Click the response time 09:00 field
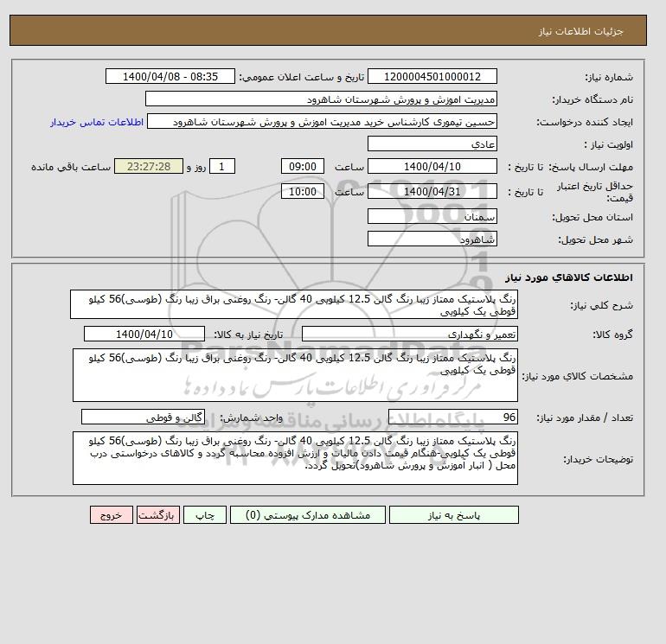 303,167
